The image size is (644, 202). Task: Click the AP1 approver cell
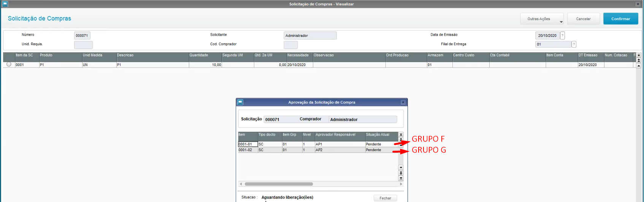[340, 144]
